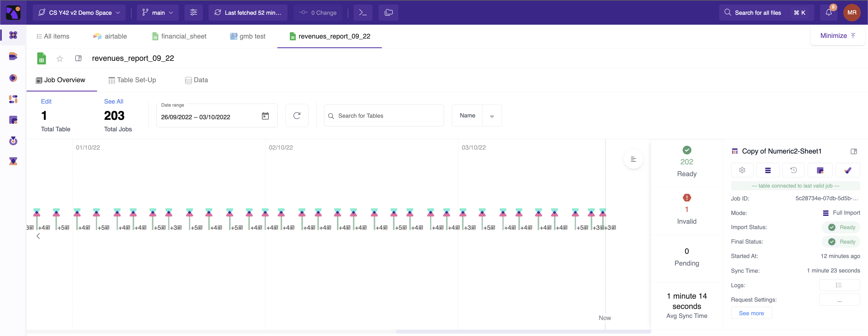Expand the Name sort dropdown
868x336 pixels.
click(x=492, y=116)
